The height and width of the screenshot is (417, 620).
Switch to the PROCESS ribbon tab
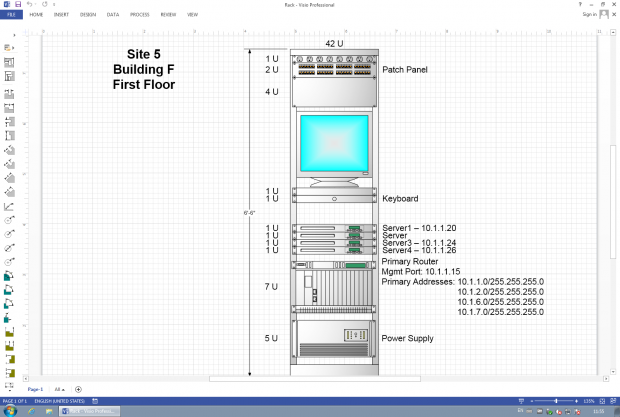coord(140,15)
